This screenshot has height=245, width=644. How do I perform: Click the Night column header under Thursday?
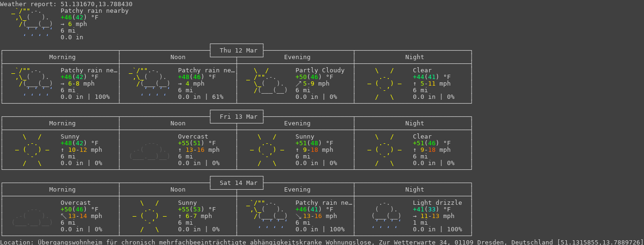pyautogui.click(x=414, y=57)
